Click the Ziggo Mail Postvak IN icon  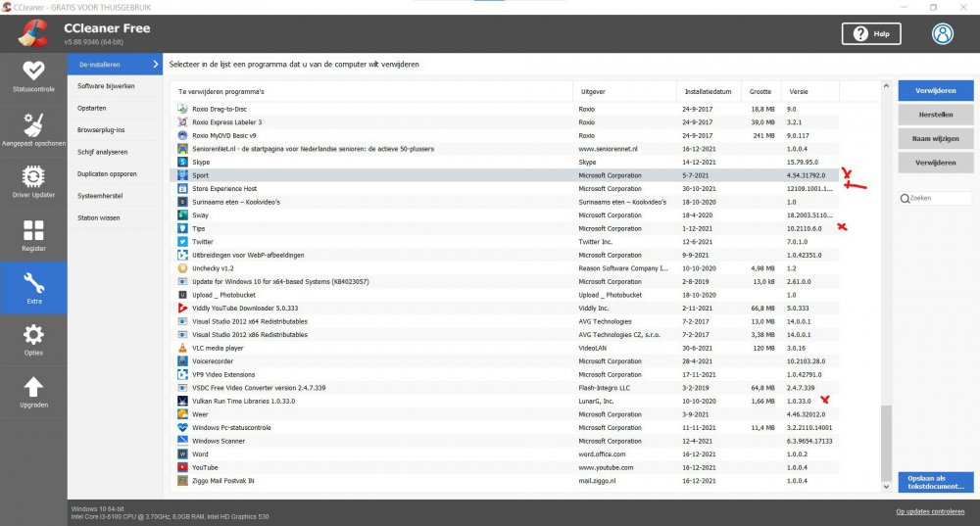[182, 481]
